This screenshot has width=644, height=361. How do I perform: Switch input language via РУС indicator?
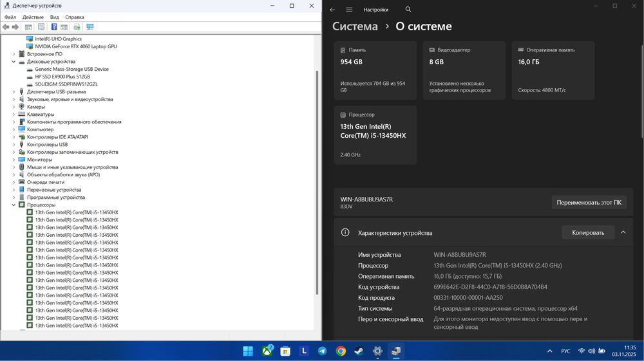point(565,351)
